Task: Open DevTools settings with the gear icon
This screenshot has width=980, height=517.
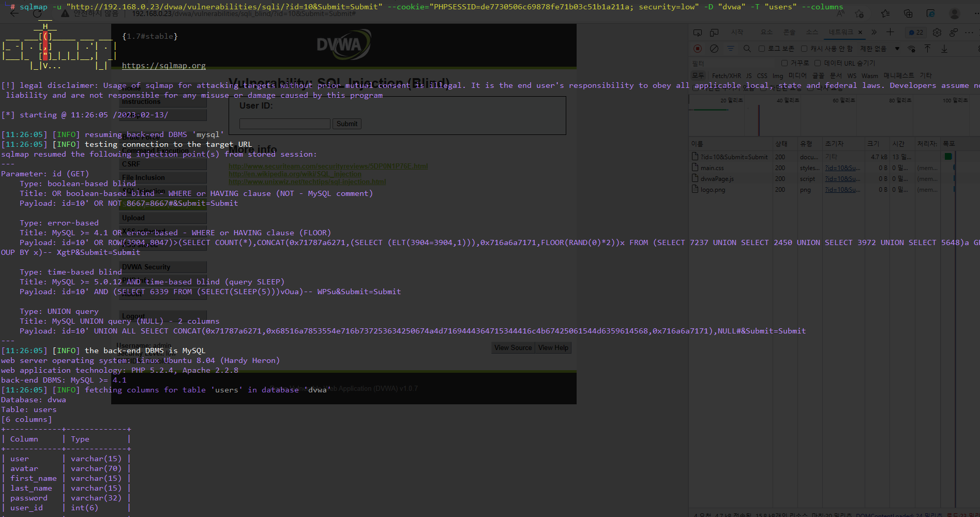Action: click(937, 33)
